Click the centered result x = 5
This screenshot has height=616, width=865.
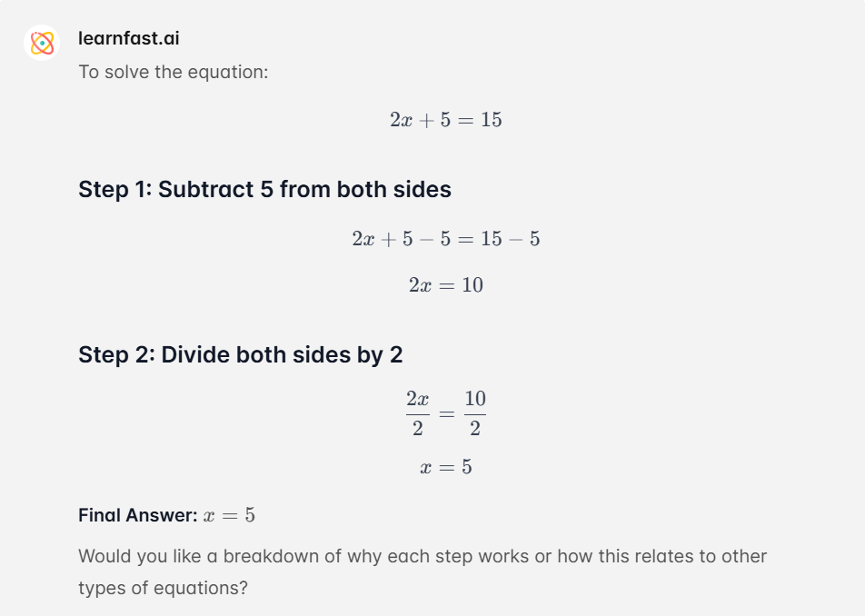pos(446,467)
